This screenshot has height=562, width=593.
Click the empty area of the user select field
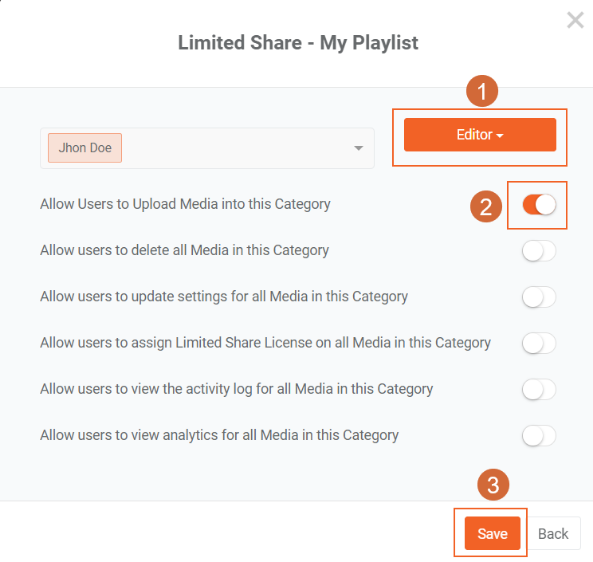[x=234, y=148]
